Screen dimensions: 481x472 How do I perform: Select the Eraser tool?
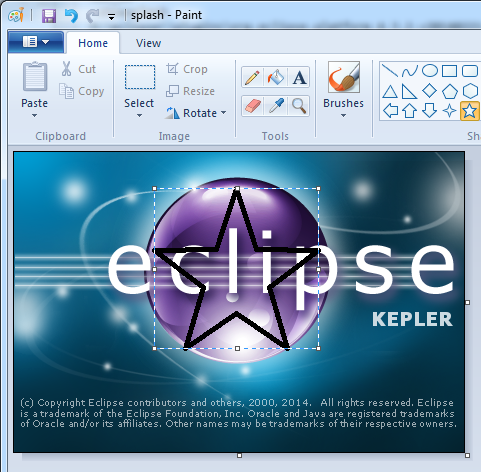coord(252,106)
